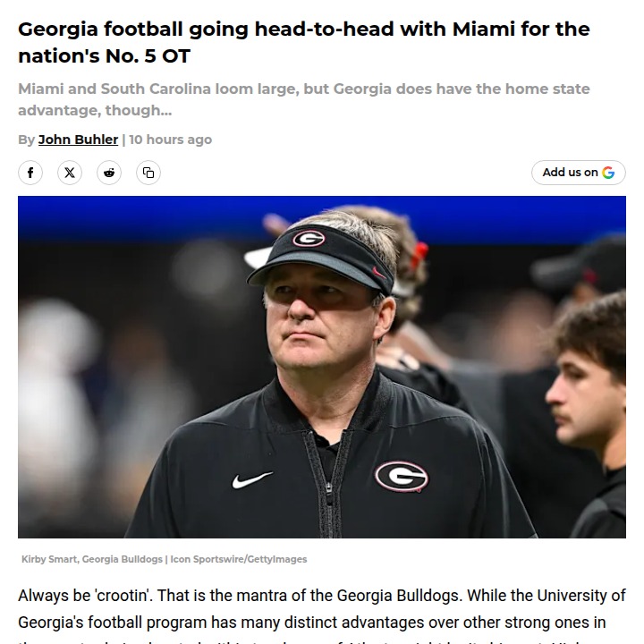Image resolution: width=644 pixels, height=644 pixels.
Task: Click the Icon Sportswire/GettyImages photo credit
Action: click(x=238, y=559)
